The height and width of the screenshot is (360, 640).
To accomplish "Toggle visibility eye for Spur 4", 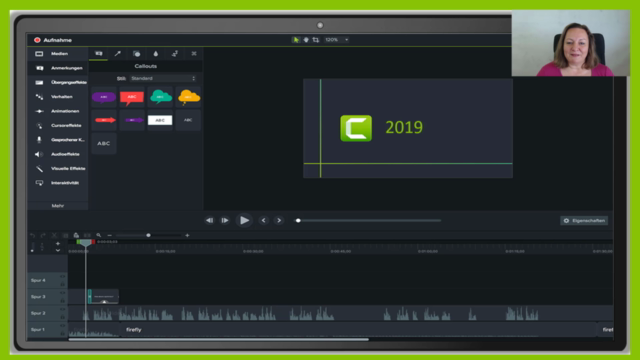I will tap(62, 277).
